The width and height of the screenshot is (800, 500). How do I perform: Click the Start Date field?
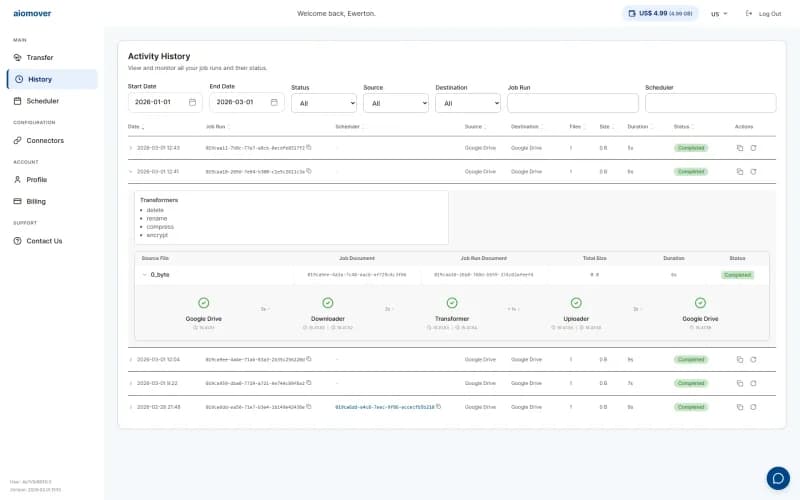tap(165, 102)
